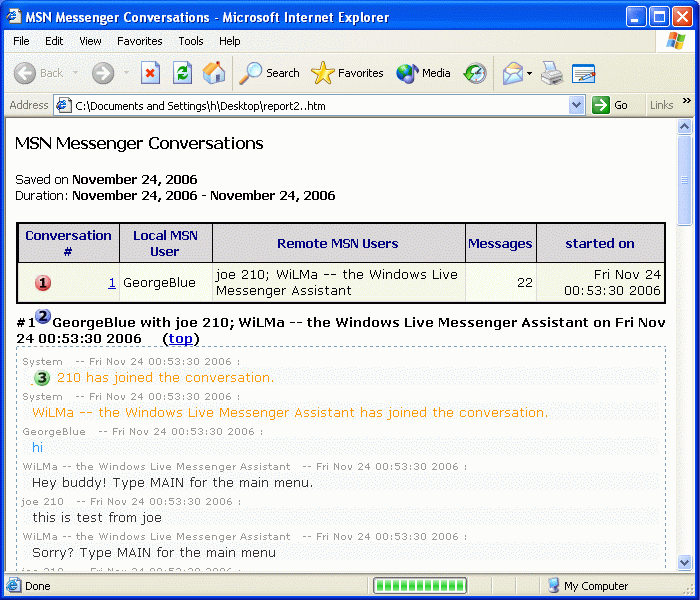Image resolution: width=700 pixels, height=600 pixels.
Task: Click the My Computer zone indicator
Action: [588, 586]
